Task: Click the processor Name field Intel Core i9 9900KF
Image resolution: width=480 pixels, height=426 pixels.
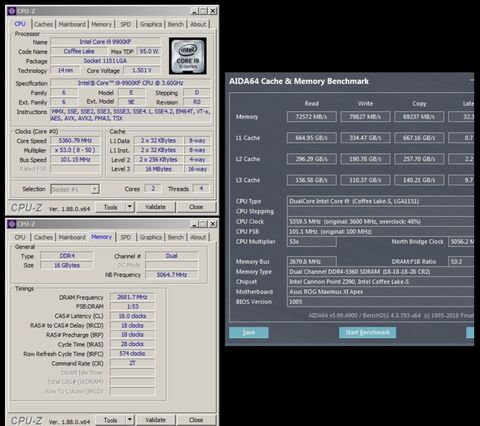Action: click(x=105, y=42)
